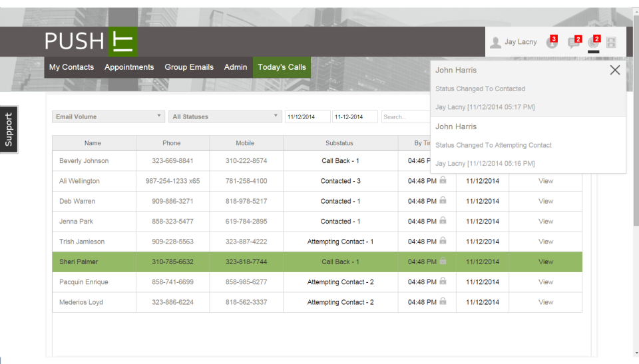
Task: View Sheri Palmer's record
Action: (x=546, y=262)
